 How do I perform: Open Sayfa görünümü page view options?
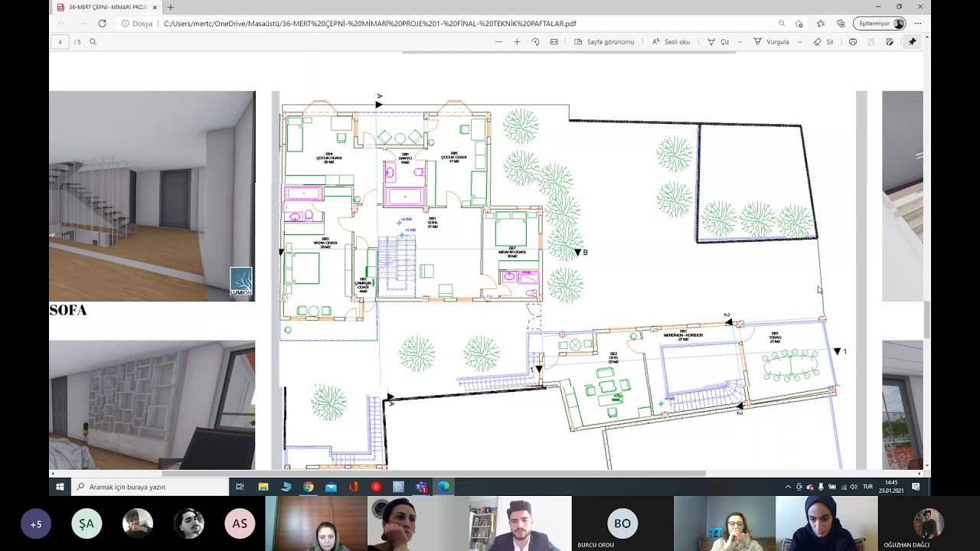[x=604, y=42]
